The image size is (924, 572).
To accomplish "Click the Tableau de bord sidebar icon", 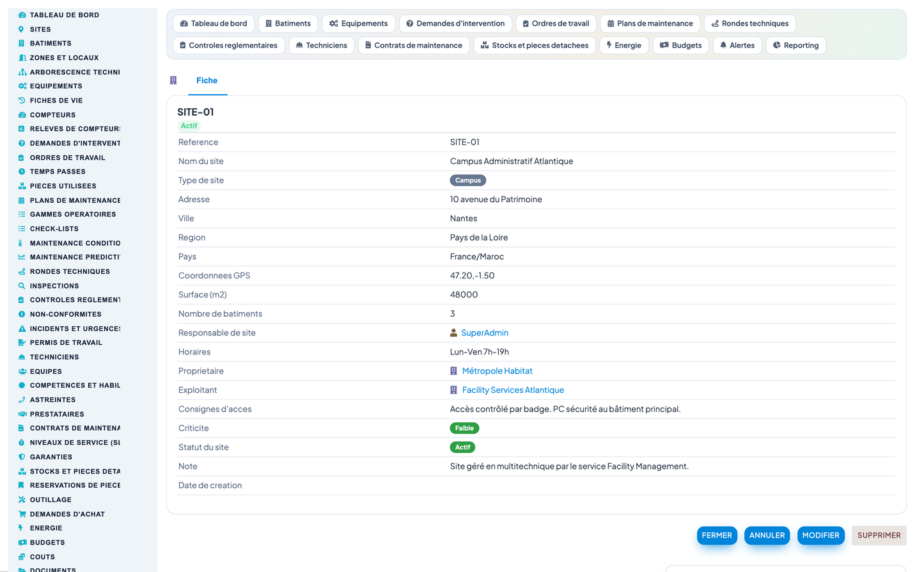I will coord(22,15).
